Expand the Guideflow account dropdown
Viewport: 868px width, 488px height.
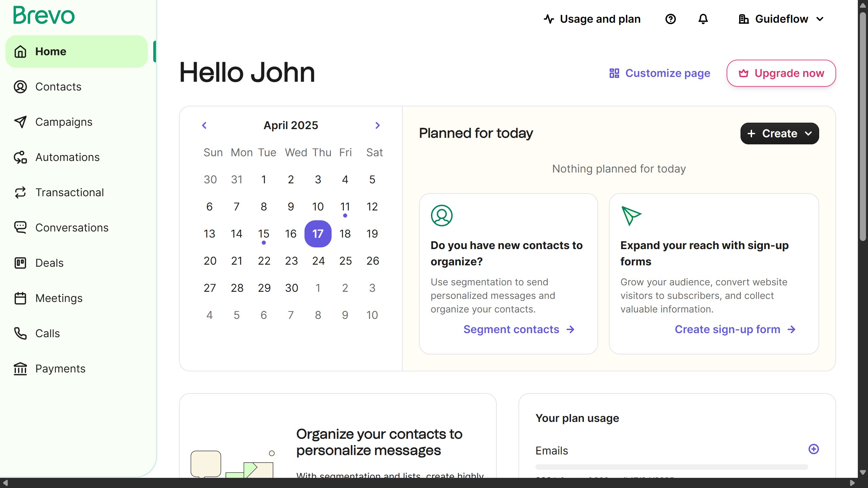point(781,19)
